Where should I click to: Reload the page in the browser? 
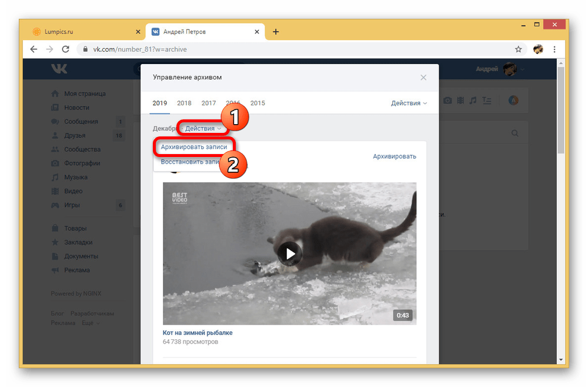tap(65, 49)
